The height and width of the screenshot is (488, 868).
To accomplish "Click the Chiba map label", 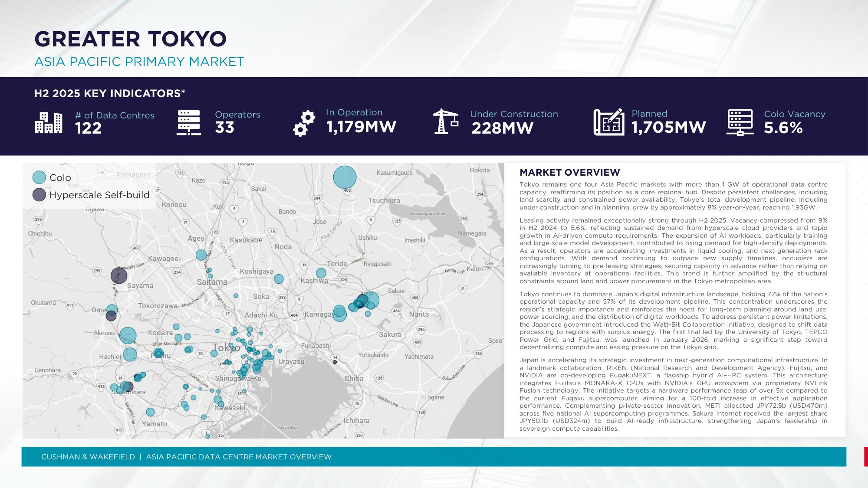I will pyautogui.click(x=354, y=378).
